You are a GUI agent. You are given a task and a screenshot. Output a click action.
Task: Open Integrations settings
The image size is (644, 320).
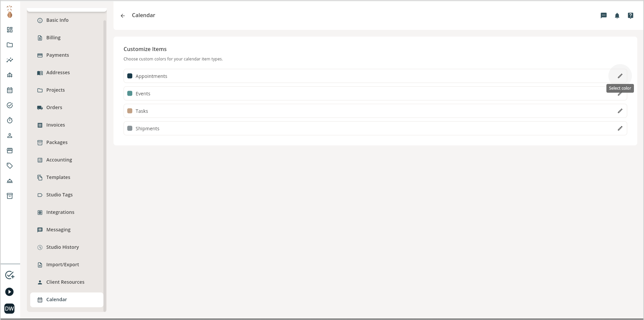pos(67,212)
